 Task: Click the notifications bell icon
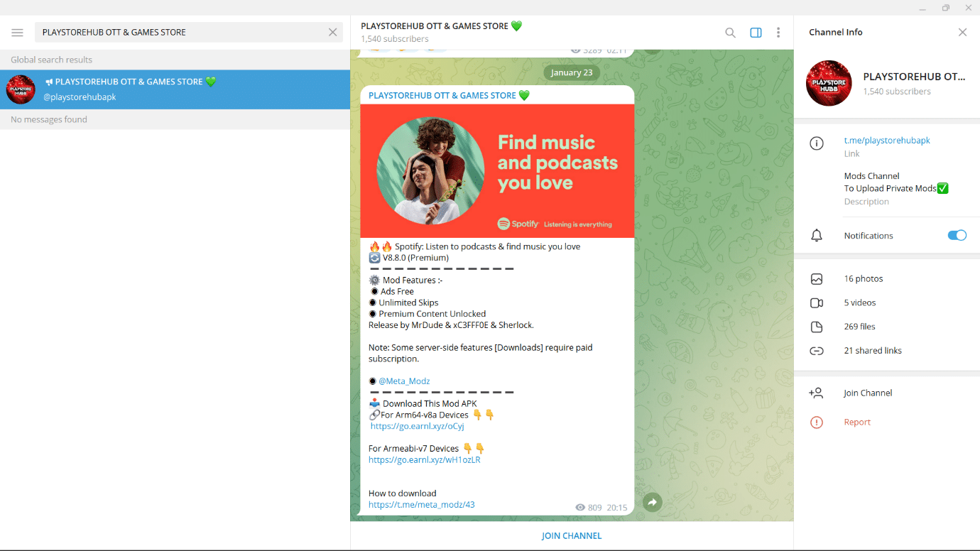point(817,236)
